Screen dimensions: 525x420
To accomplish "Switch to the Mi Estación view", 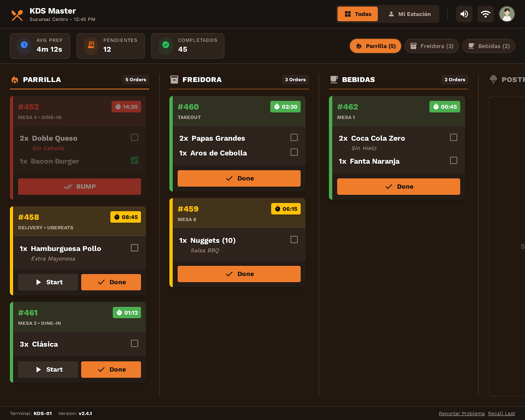I will [x=409, y=14].
